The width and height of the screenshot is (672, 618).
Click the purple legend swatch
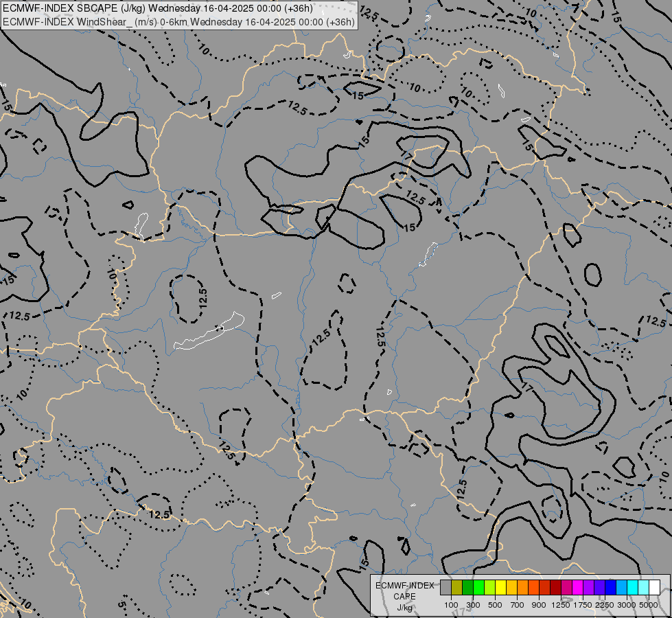pos(589,588)
